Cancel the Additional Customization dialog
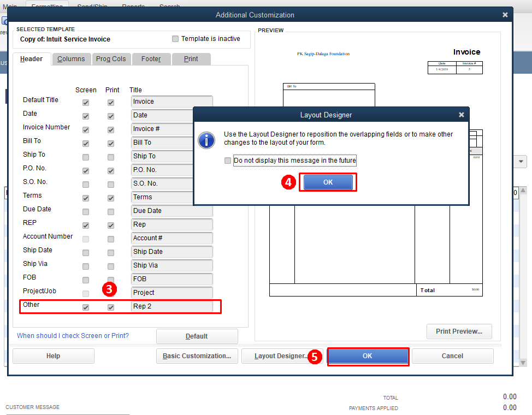Viewport: 532px width, 415px height. click(452, 356)
